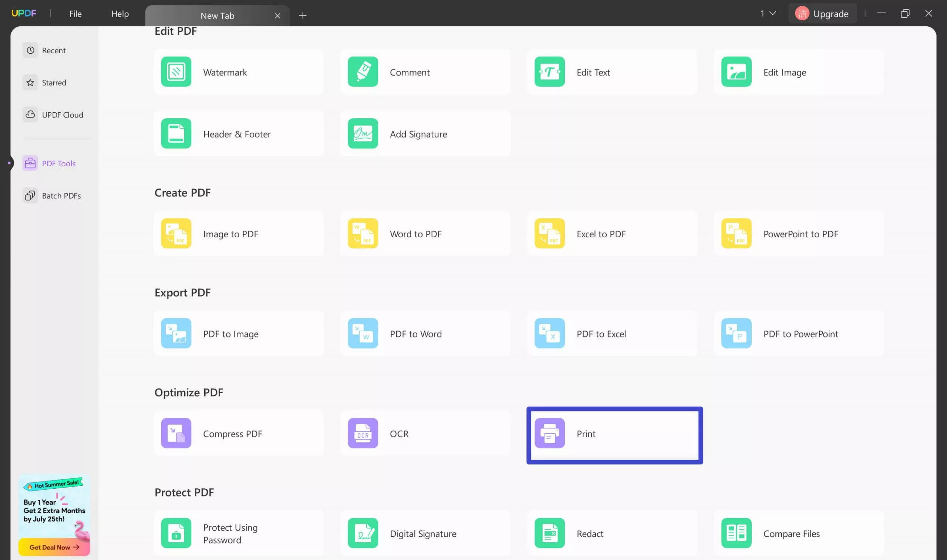Open the PDF to Excel icon
947x560 pixels.
(549, 333)
